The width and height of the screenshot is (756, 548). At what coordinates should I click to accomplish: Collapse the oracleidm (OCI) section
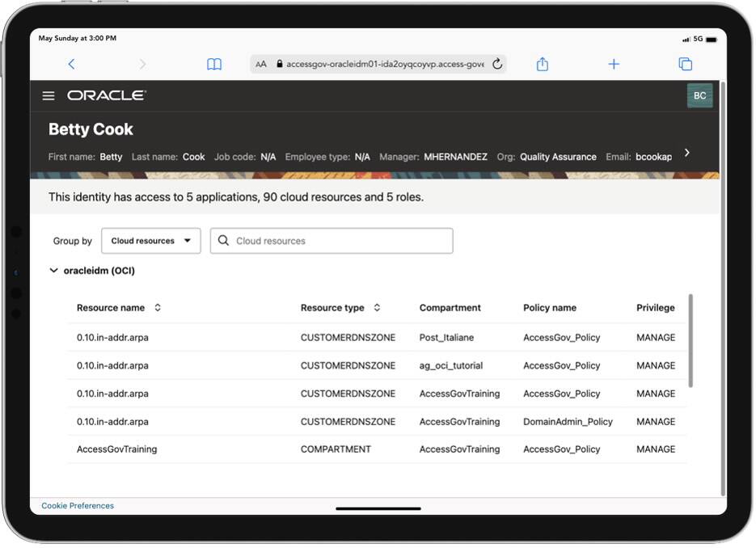[x=56, y=271]
